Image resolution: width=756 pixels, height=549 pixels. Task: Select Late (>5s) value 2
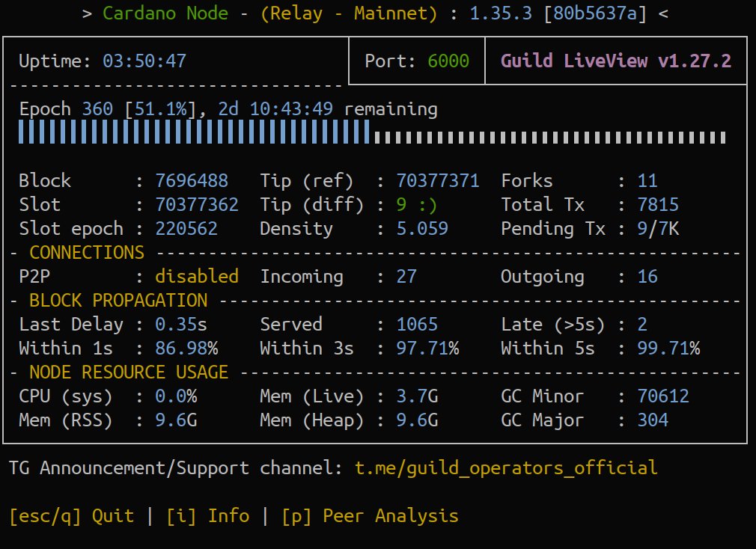642,325
